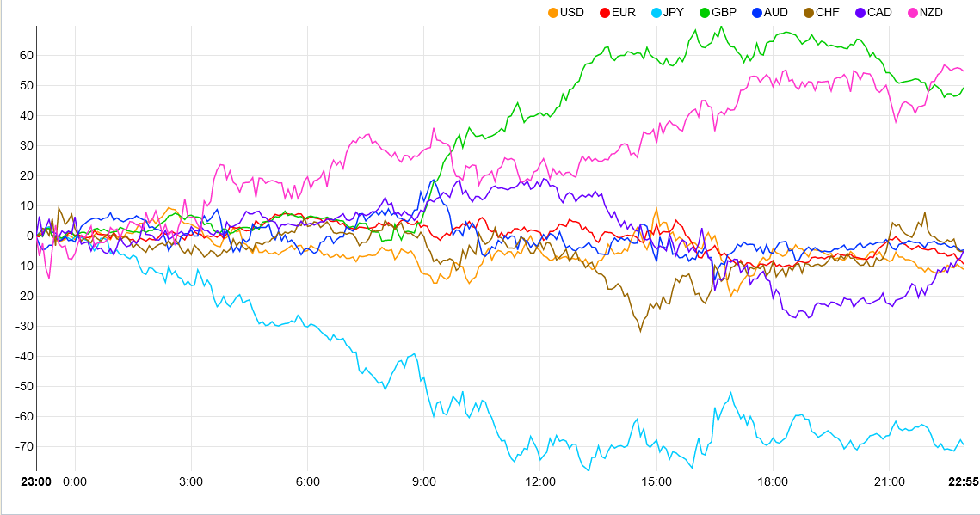
Task: Click the CHF legend text label
Action: coord(828,13)
